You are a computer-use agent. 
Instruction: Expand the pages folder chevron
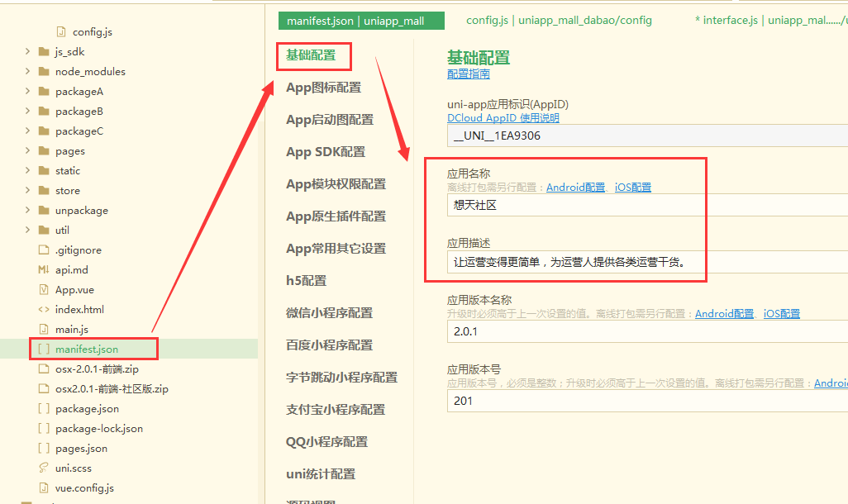(27, 150)
